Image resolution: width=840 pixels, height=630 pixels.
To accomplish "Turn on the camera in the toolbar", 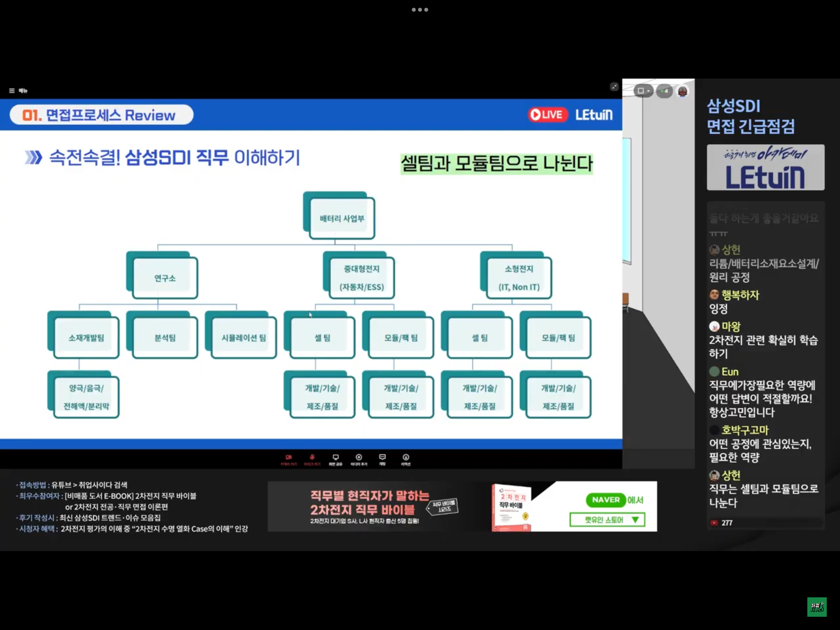I will 289,459.
